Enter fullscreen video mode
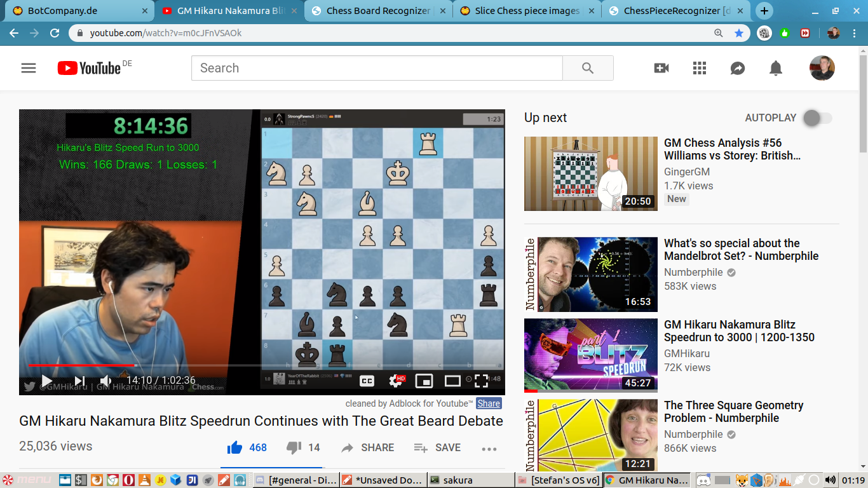 point(481,381)
